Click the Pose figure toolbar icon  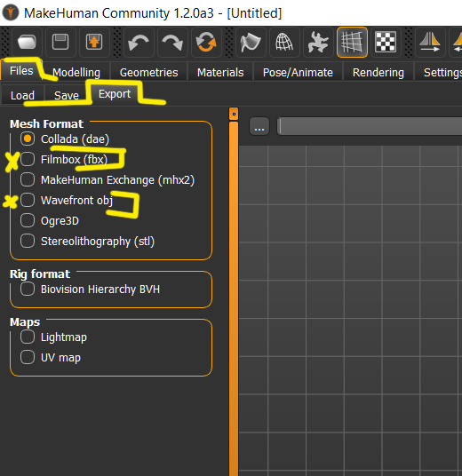pos(318,42)
